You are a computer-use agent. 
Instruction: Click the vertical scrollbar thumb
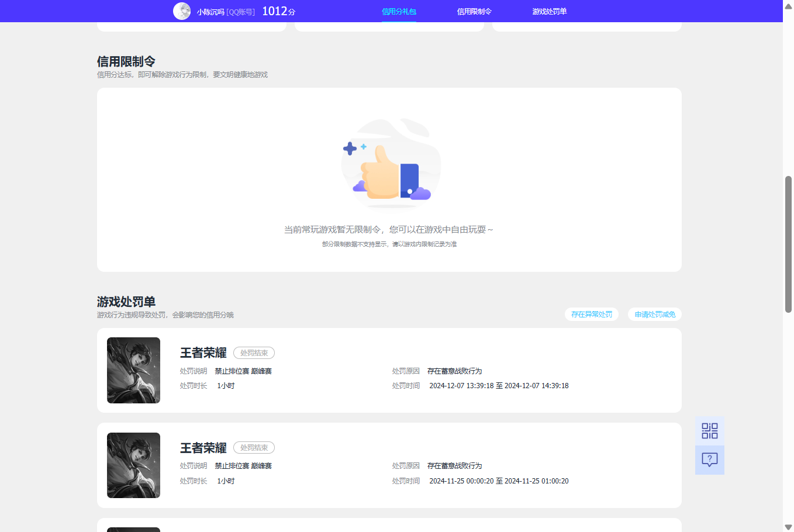(788, 244)
